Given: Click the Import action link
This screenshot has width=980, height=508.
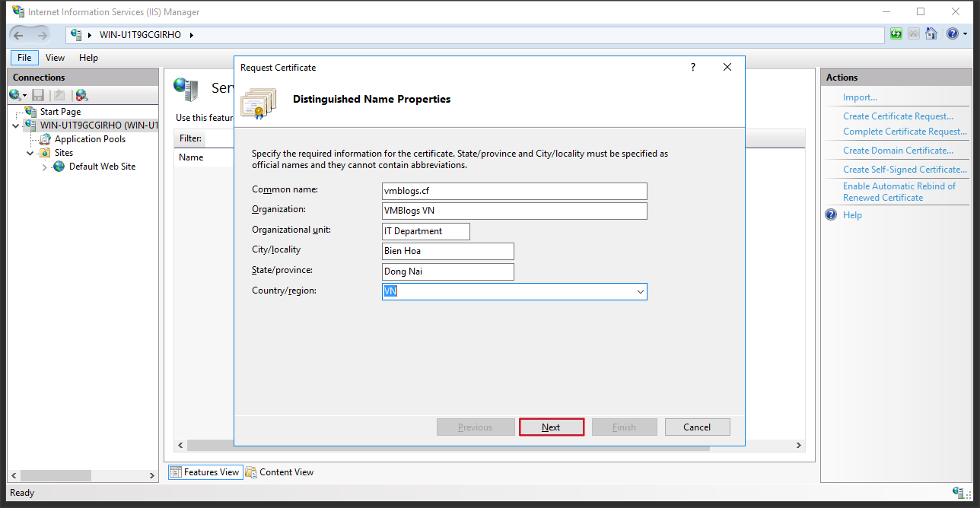Looking at the screenshot, I should pyautogui.click(x=860, y=97).
